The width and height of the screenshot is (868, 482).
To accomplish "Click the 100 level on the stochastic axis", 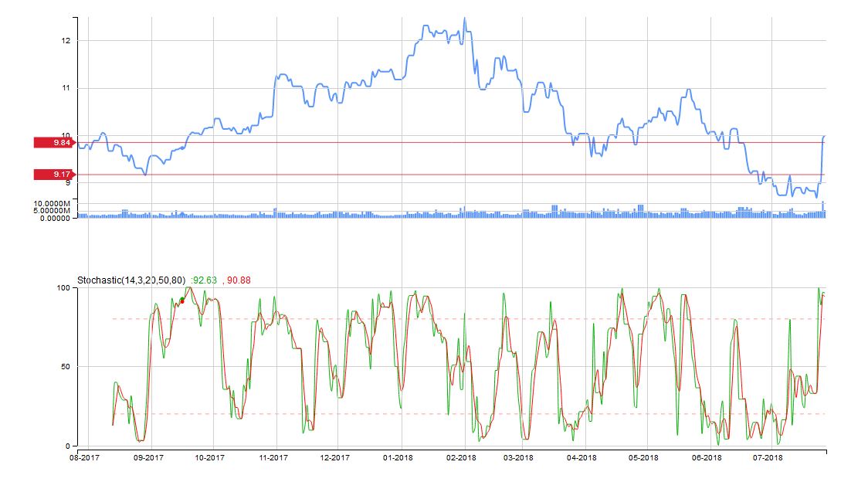I will click(x=63, y=288).
